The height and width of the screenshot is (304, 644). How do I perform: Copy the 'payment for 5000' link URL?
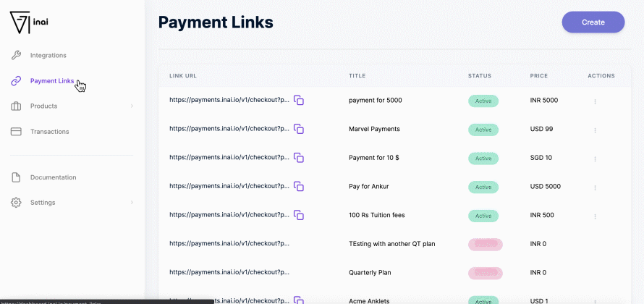298,101
